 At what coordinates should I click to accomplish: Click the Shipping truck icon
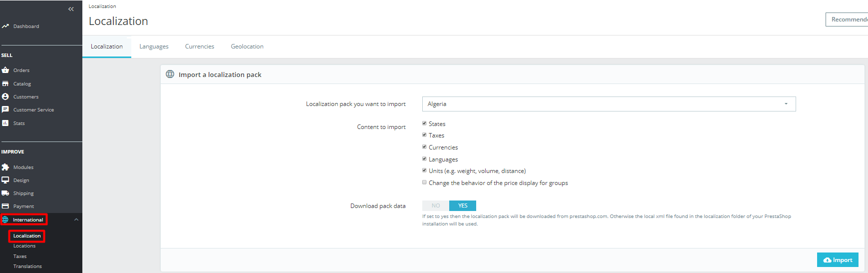(x=5, y=193)
